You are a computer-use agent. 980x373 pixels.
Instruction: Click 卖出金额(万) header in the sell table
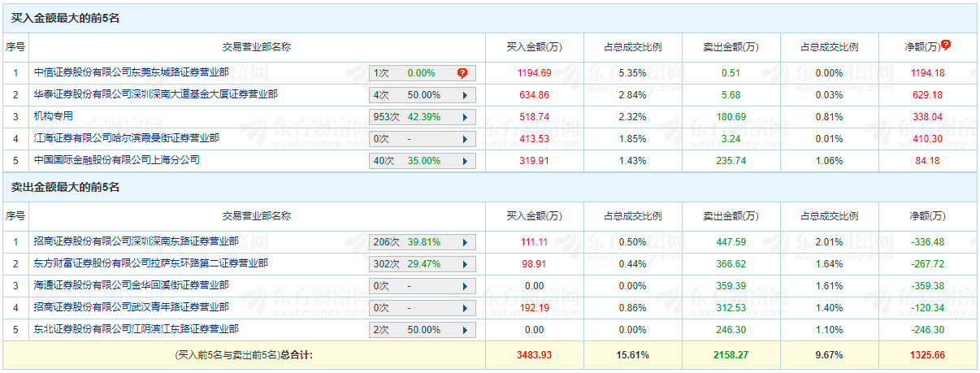coord(731,216)
